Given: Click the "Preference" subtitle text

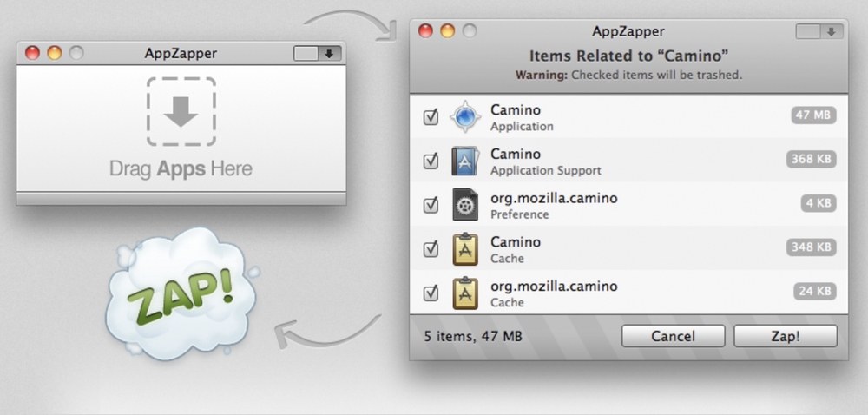Looking at the screenshot, I should (520, 214).
